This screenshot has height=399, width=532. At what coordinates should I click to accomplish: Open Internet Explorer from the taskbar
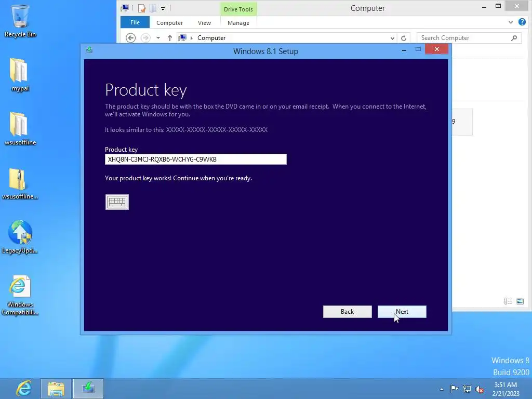[24, 389]
